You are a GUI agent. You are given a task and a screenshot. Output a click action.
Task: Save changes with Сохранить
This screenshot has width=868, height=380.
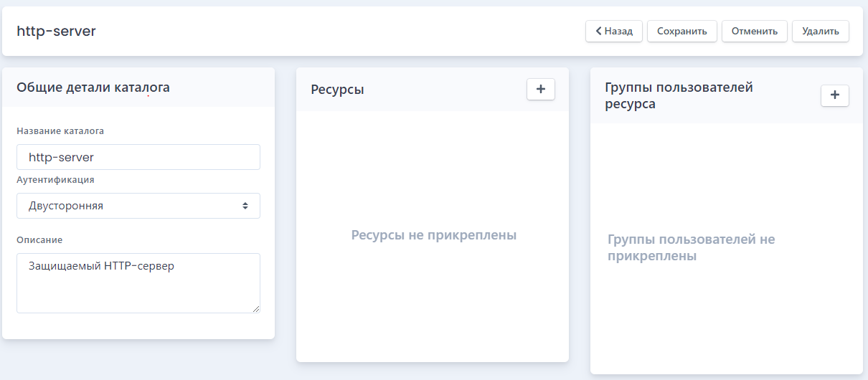682,31
